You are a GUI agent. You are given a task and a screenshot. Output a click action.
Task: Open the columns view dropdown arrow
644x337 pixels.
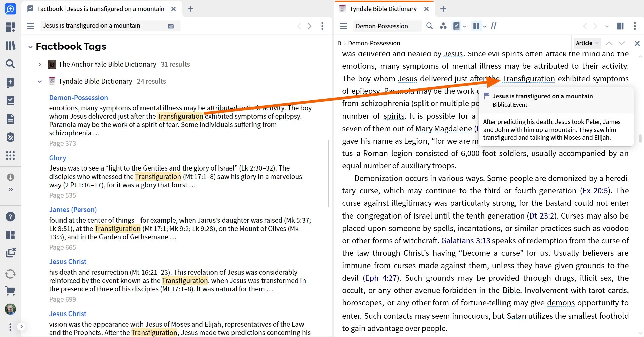coord(485,26)
